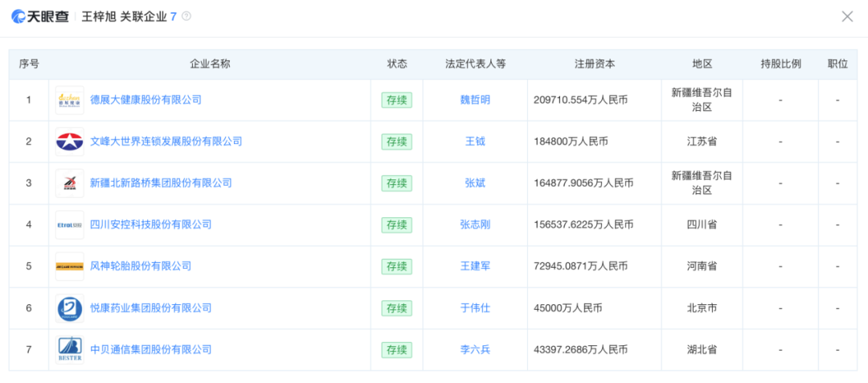The width and height of the screenshot is (868, 383).
Task: Open legal representative 李六兵 profile
Action: click(x=475, y=350)
